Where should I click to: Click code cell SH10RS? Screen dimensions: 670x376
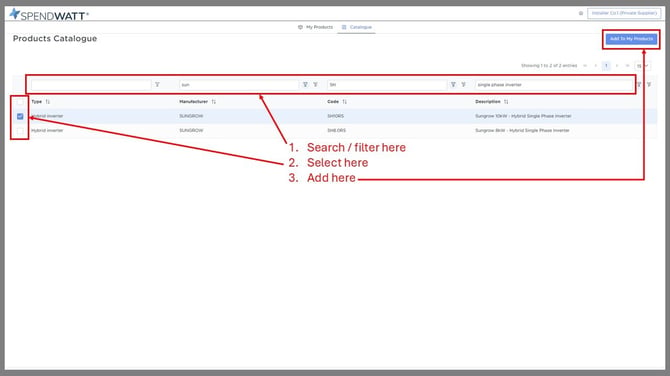pos(335,116)
